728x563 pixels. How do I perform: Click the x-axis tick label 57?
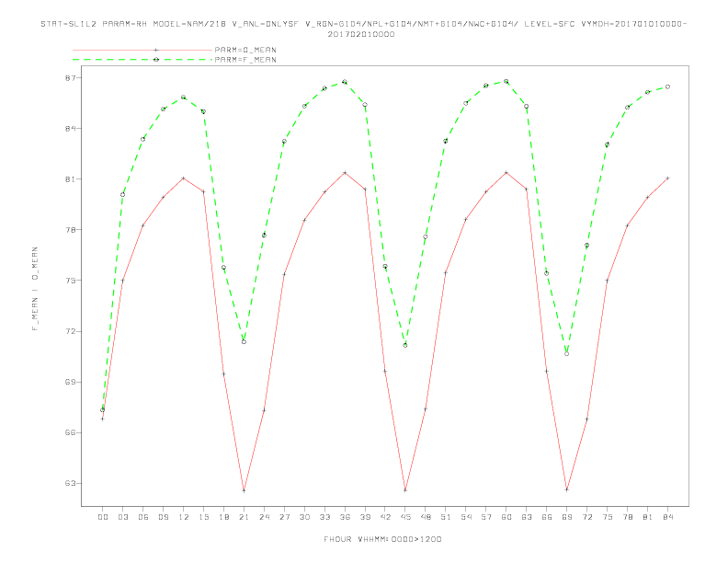(x=486, y=517)
